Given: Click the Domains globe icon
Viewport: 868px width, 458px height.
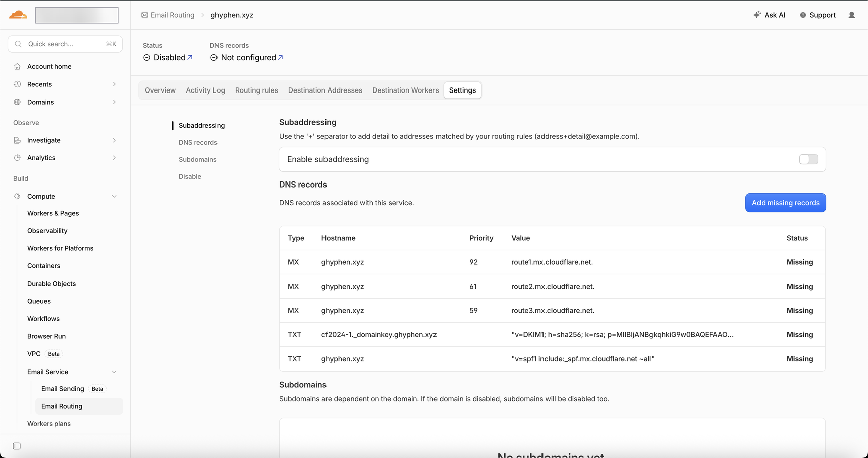Looking at the screenshot, I should pyautogui.click(x=17, y=102).
